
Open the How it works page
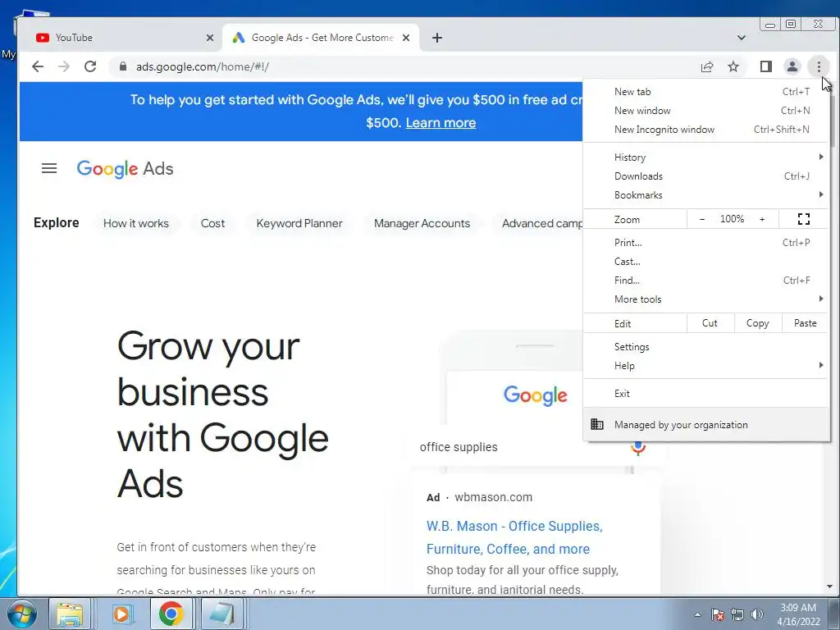pyautogui.click(x=136, y=223)
